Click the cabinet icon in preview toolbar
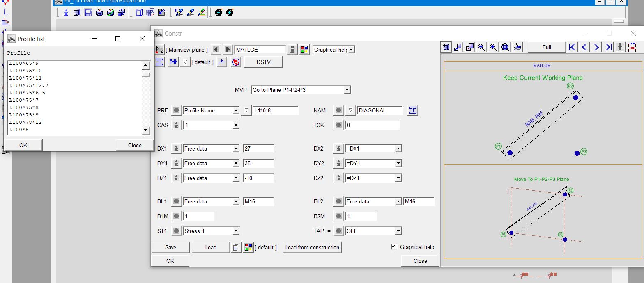The width and height of the screenshot is (644, 283). click(x=446, y=47)
